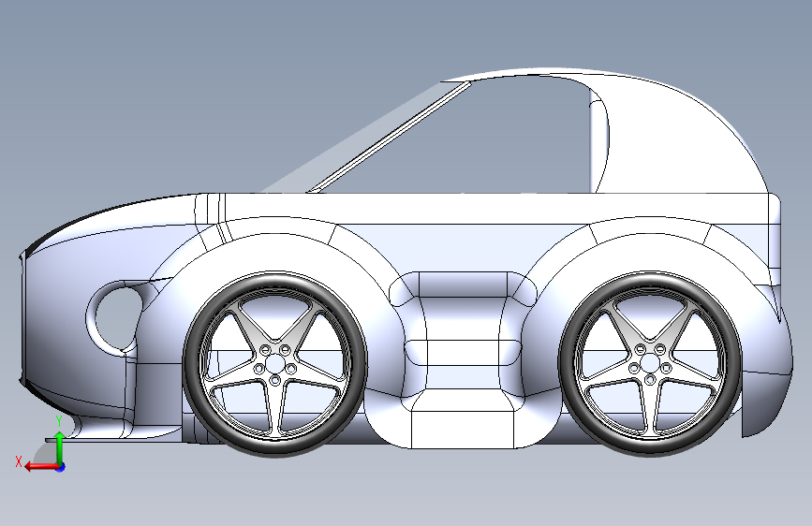Click the center hub of the front wheel
The width and height of the screenshot is (812, 526).
pyautogui.click(x=275, y=362)
